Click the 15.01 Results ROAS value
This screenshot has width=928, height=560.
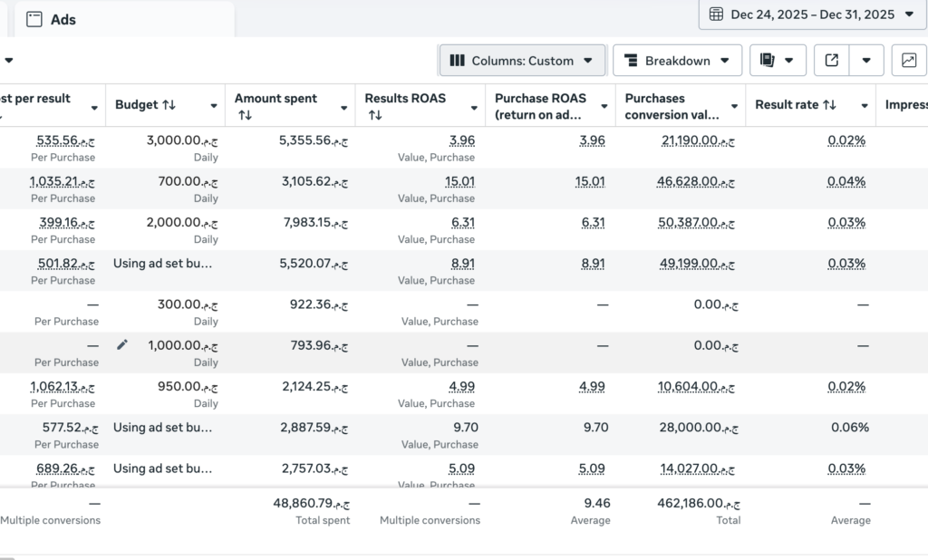(x=459, y=181)
